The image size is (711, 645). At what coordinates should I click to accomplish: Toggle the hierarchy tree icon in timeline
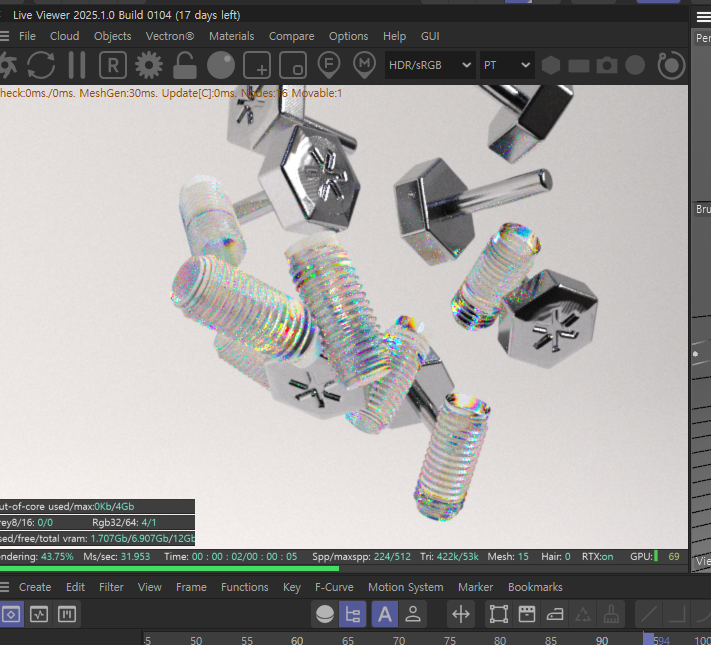tap(352, 615)
